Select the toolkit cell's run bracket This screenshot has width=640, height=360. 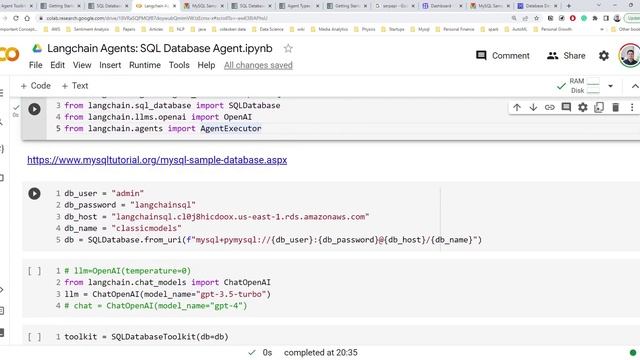pos(34,337)
